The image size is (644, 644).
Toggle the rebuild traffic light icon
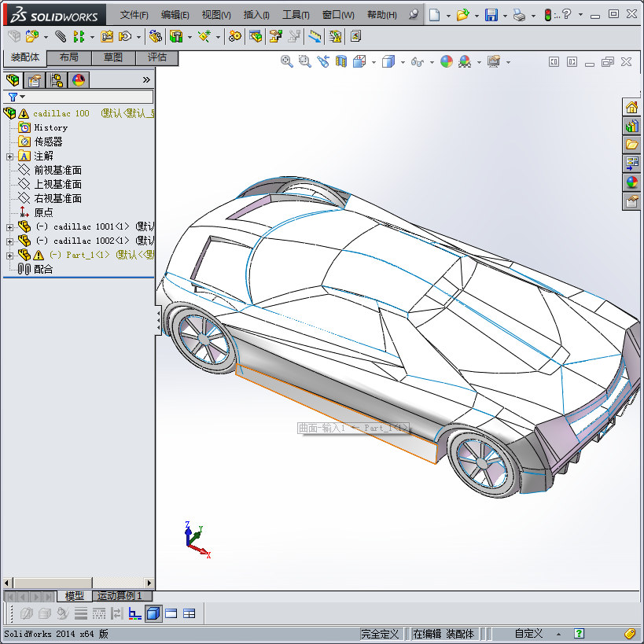tap(548, 15)
